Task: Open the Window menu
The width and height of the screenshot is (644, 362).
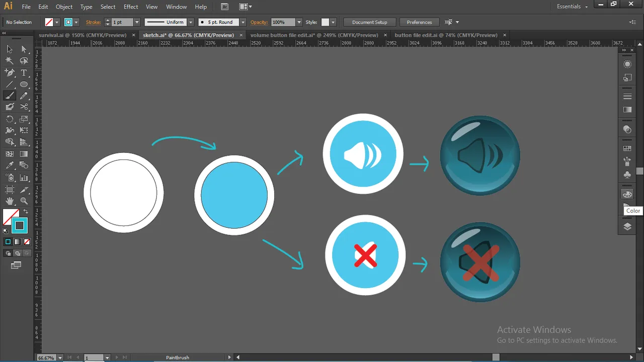Action: [176, 7]
